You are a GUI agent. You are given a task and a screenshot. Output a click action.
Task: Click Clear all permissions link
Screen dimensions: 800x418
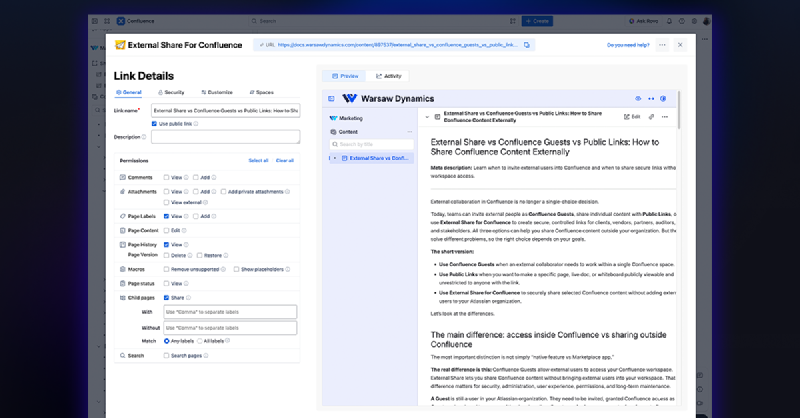tap(285, 161)
